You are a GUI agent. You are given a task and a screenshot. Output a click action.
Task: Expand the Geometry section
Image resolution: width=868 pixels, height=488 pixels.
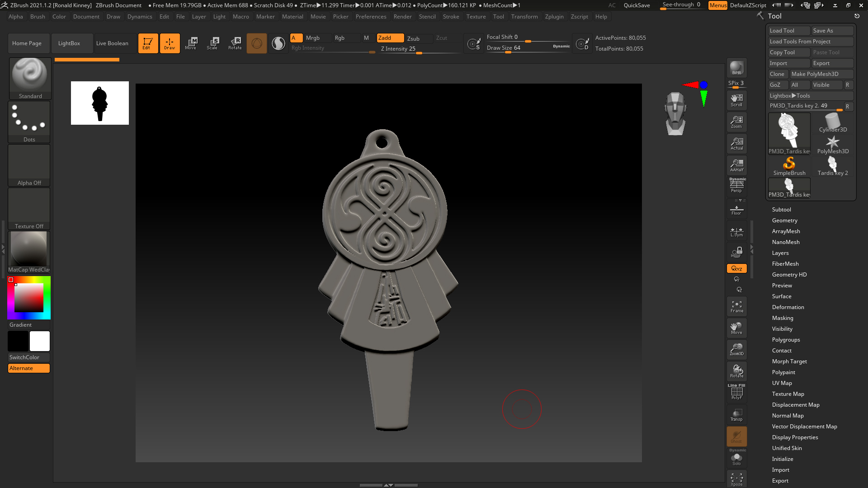tap(784, 221)
